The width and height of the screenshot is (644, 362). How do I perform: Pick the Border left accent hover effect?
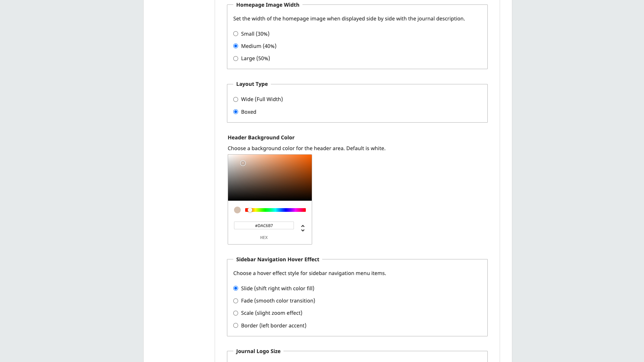[x=236, y=326]
